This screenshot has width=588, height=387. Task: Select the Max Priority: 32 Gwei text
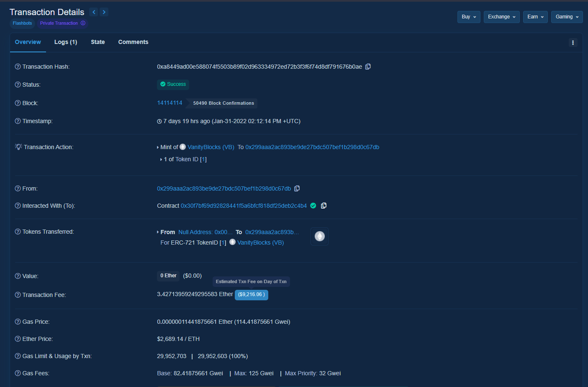click(x=313, y=373)
